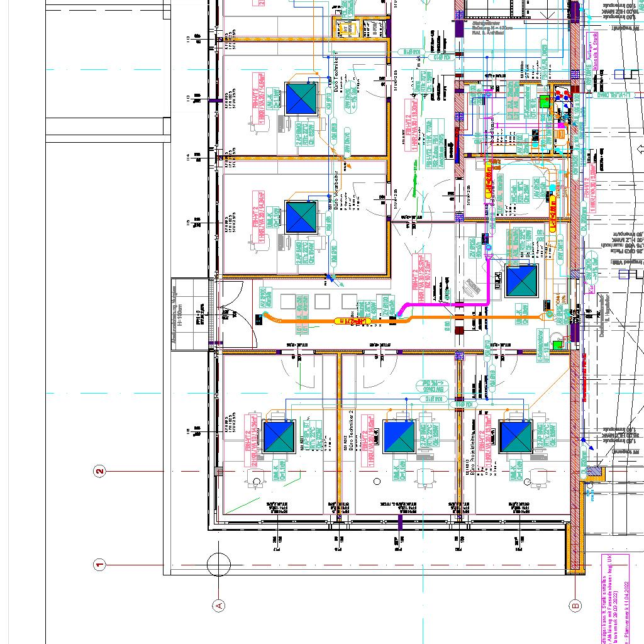Select ceiling cassette unit in Büro Vorarbeiter

coord(302,217)
